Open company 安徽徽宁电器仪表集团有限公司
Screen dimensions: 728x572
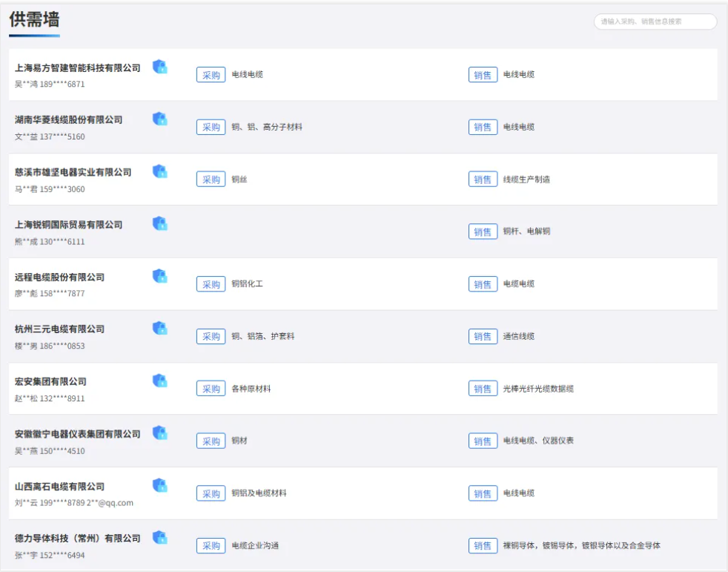point(78,434)
